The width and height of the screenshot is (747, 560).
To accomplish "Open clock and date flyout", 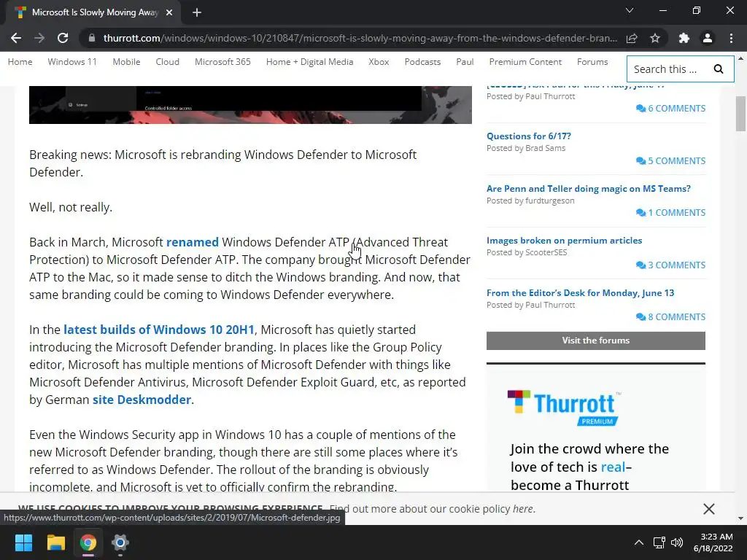I will click(x=713, y=542).
